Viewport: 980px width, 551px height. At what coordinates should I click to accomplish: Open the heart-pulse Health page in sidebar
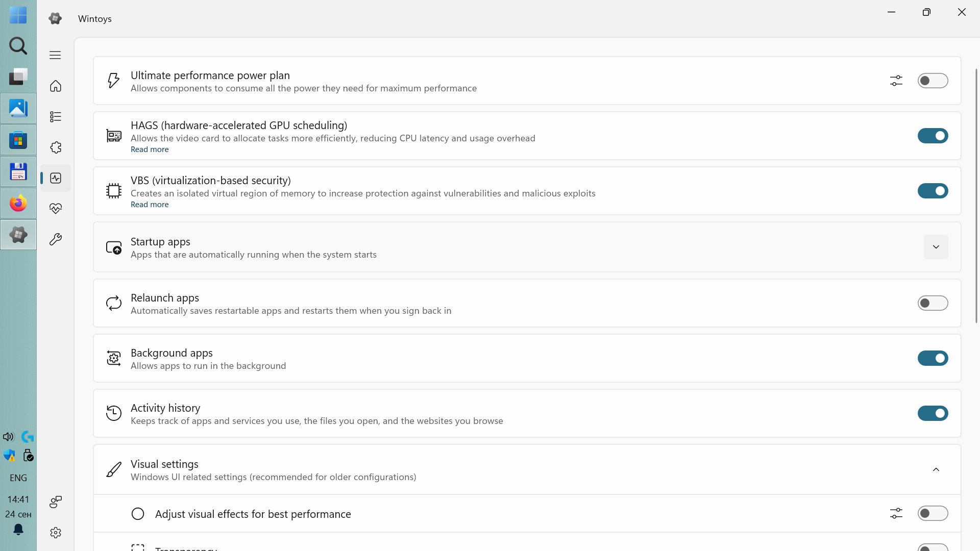56,208
